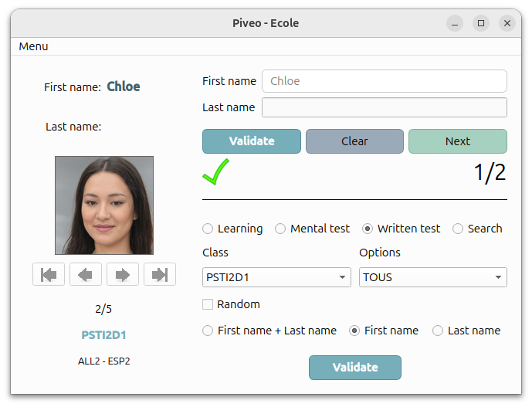Click the green Next button
Screen dimensions: 532x407
tap(458, 141)
